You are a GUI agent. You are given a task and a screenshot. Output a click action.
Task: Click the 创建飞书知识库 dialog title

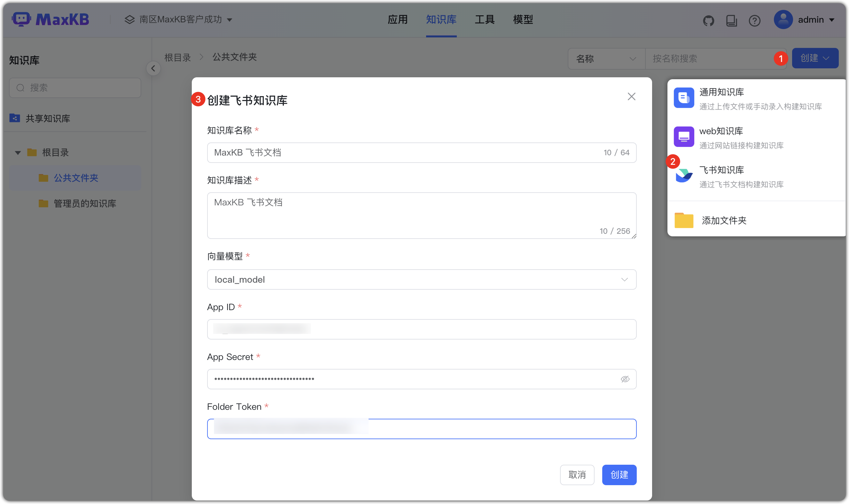click(247, 100)
